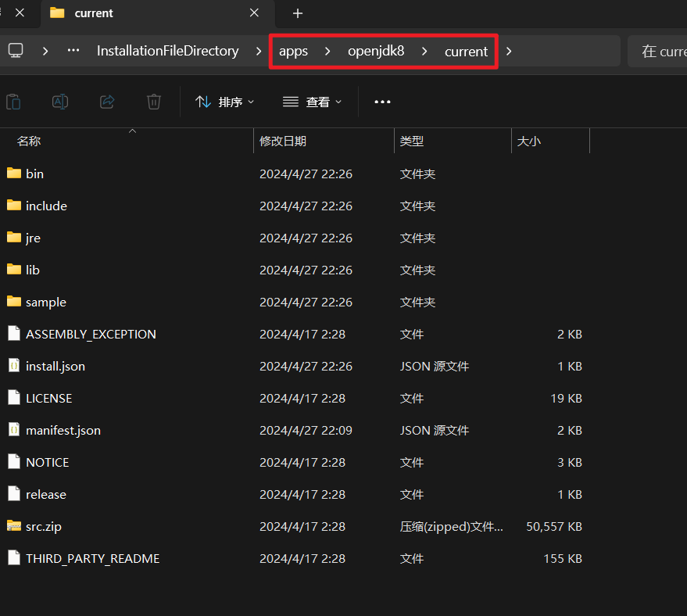Screen dimensions: 687x616
Task: Click the file name 'THIRD_PARTY_README'
Action: pyautogui.click(x=93, y=559)
